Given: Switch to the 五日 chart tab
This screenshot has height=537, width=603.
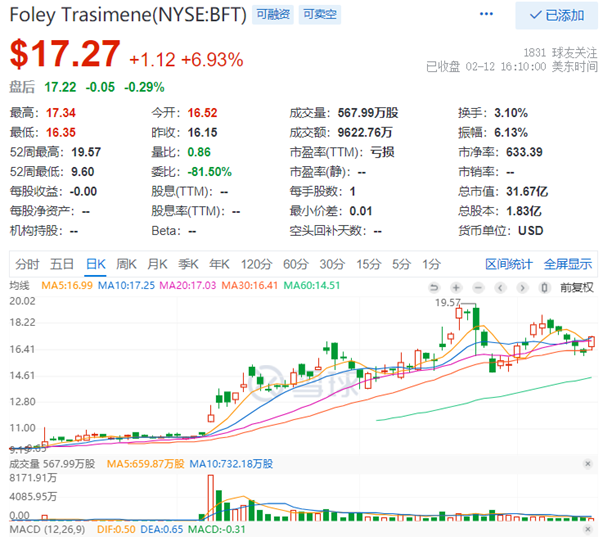Looking at the screenshot, I should [x=62, y=264].
